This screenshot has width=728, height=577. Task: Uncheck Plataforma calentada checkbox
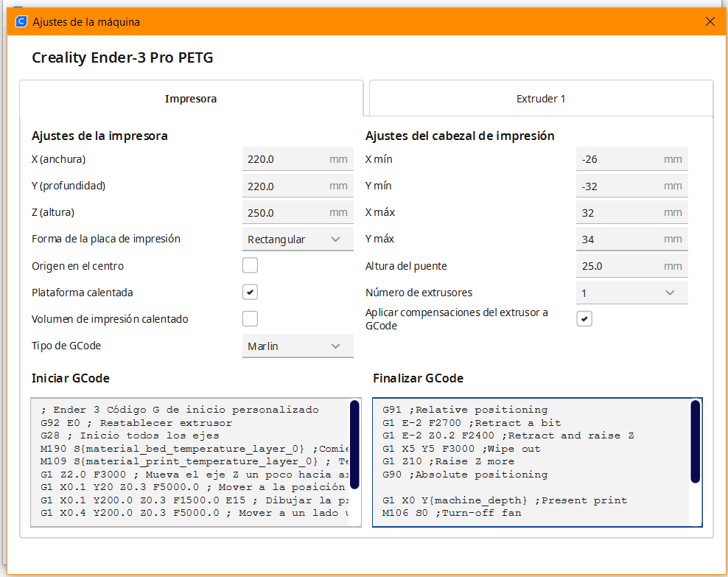[251, 292]
